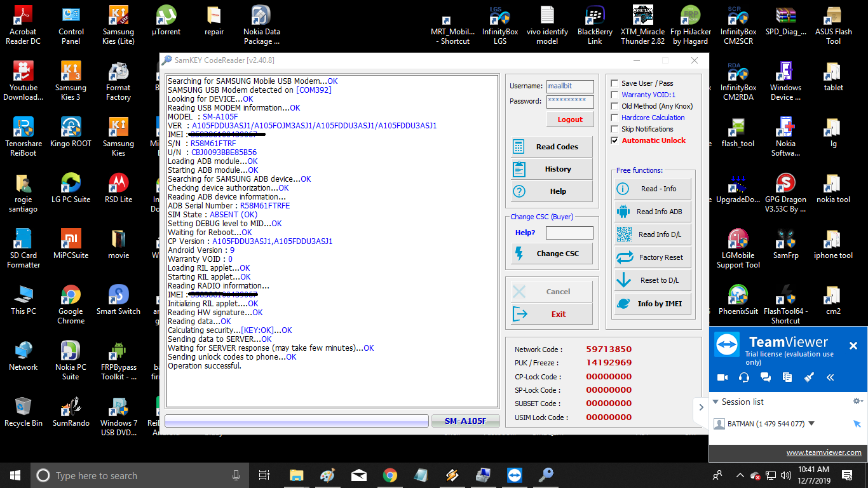This screenshot has height=488, width=868.
Task: Open Control Panel desktop shortcut
Action: (x=71, y=25)
